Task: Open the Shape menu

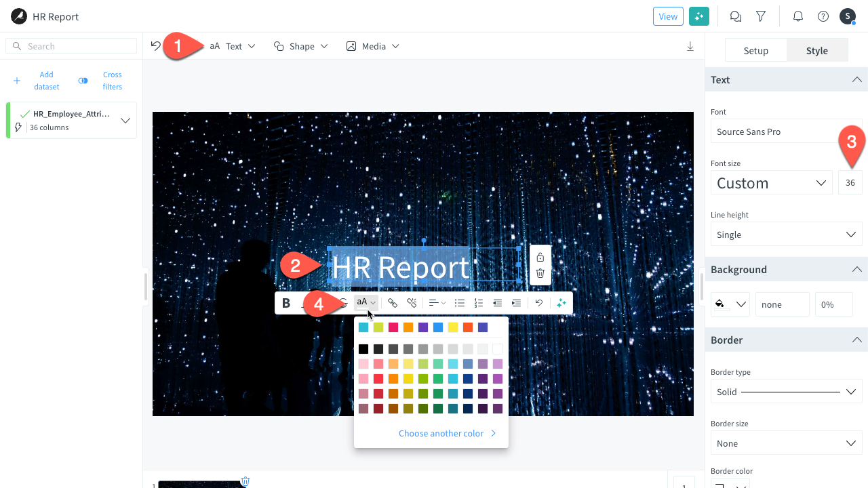Action: pyautogui.click(x=301, y=46)
